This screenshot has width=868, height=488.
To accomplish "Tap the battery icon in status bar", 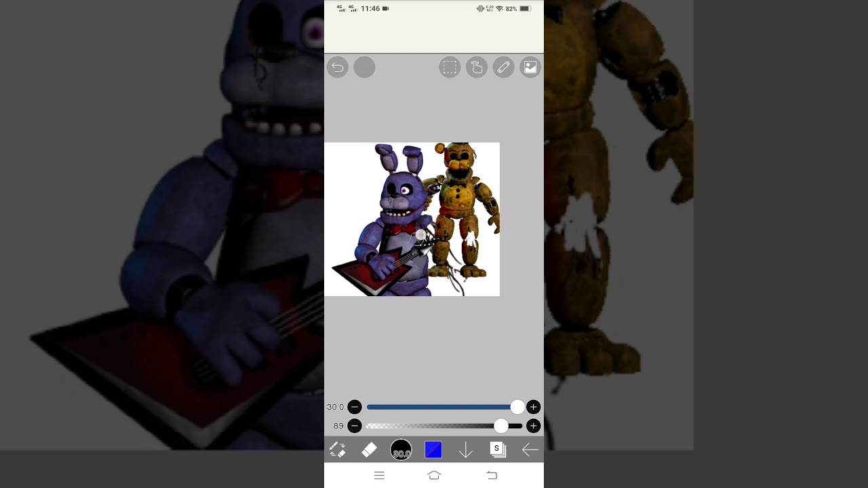I will coord(526,9).
